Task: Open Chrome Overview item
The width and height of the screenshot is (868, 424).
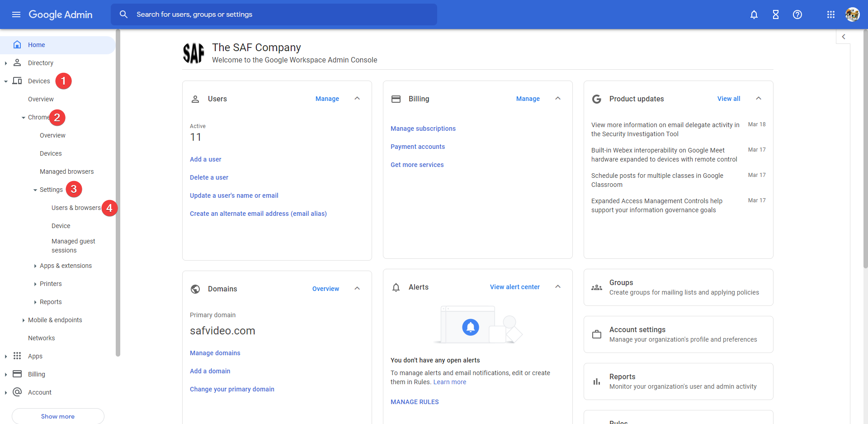Action: click(52, 135)
